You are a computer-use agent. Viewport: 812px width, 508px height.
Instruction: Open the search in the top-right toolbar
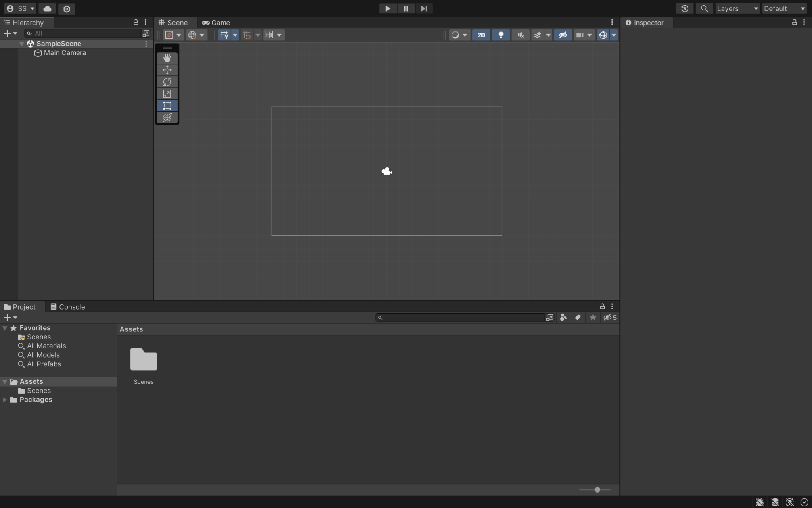pos(705,8)
